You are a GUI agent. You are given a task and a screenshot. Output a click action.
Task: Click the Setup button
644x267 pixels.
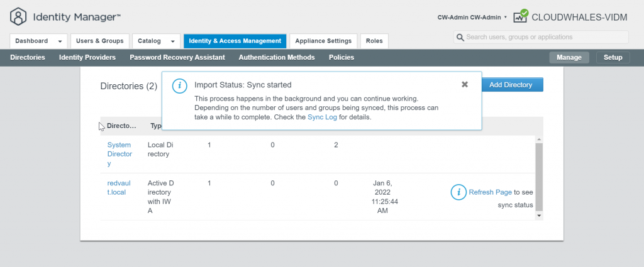(x=613, y=57)
